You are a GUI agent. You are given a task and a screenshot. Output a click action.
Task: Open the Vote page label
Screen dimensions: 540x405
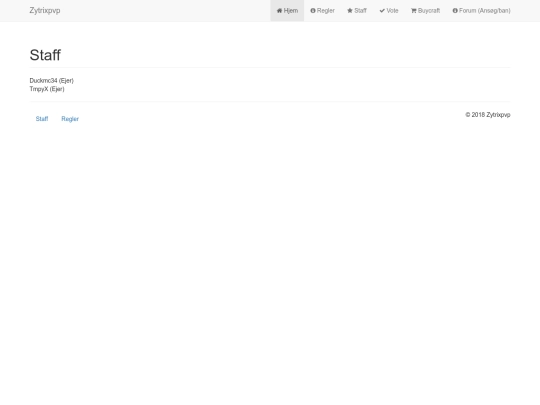pos(392,11)
